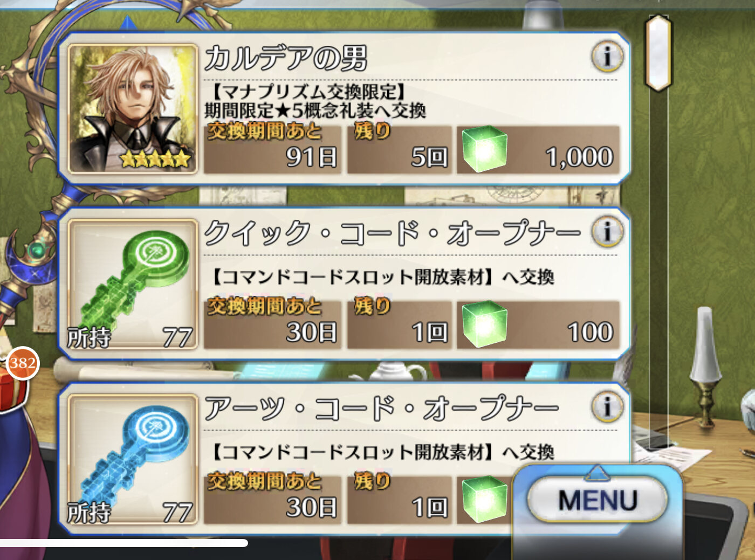Tap the green Quick Code Opener key icon

tap(133, 284)
